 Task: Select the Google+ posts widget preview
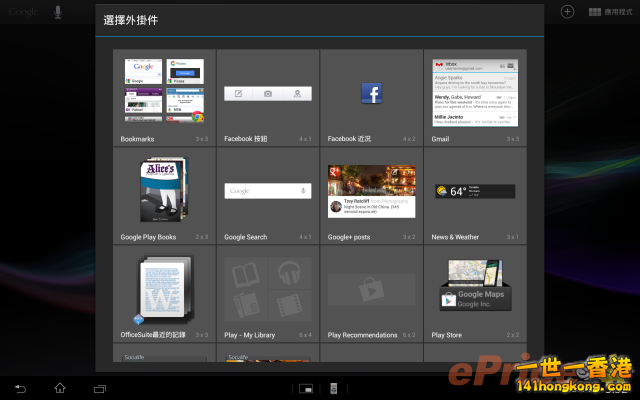(371, 191)
